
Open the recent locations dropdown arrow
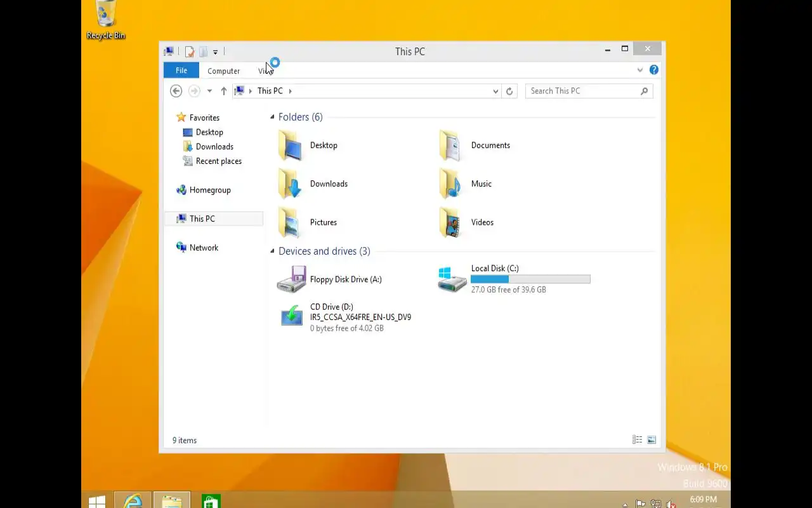[x=209, y=91]
